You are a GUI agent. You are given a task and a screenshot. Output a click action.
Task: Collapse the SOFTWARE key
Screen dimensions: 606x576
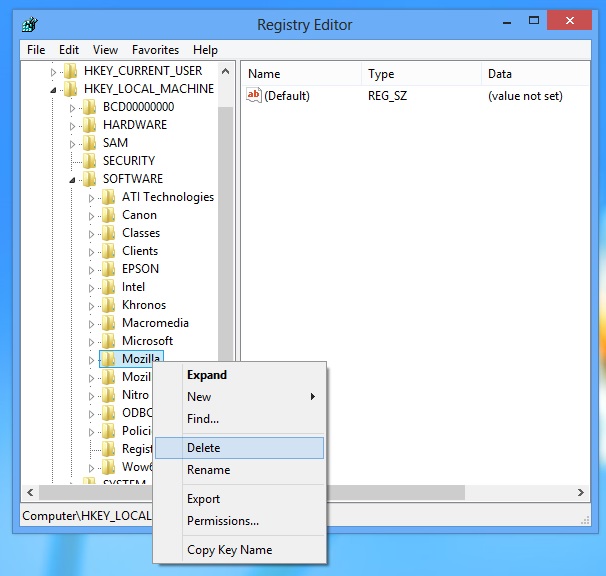(72, 180)
